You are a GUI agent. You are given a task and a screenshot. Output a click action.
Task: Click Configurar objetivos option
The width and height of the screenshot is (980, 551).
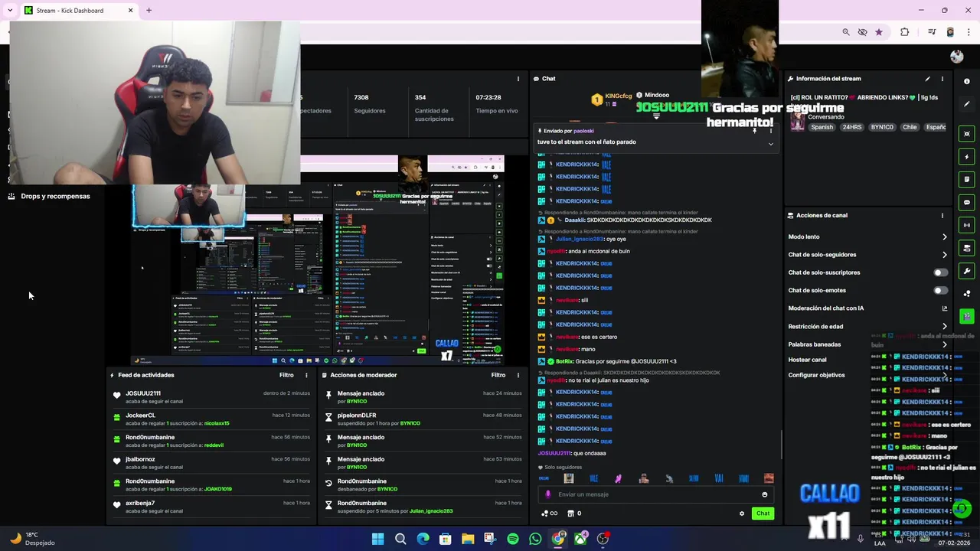[x=816, y=375]
